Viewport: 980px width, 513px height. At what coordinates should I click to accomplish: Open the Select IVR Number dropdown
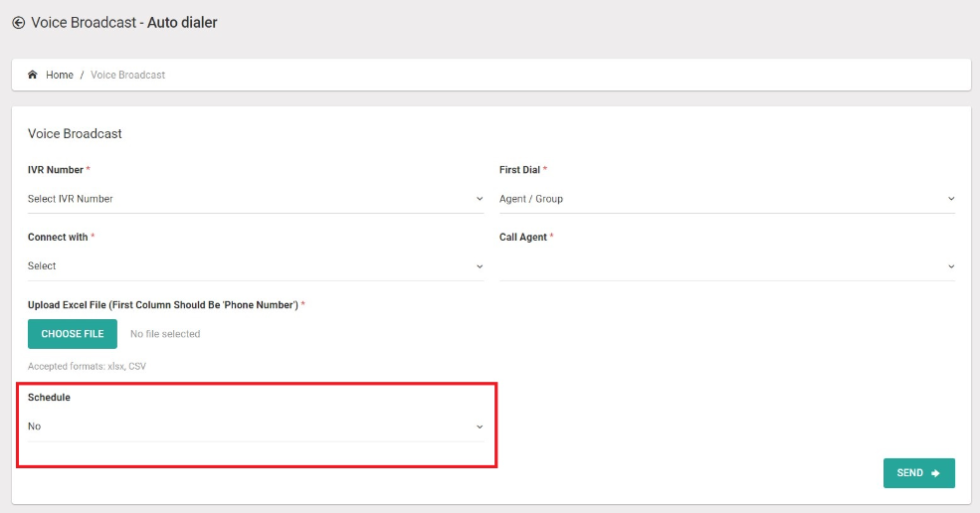[256, 199]
